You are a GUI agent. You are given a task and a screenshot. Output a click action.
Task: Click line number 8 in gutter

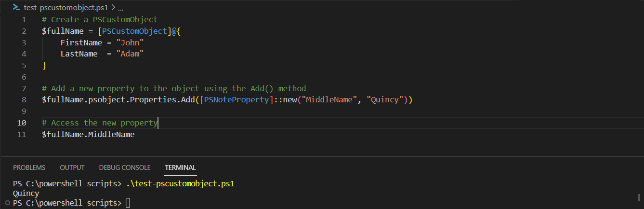[24, 100]
